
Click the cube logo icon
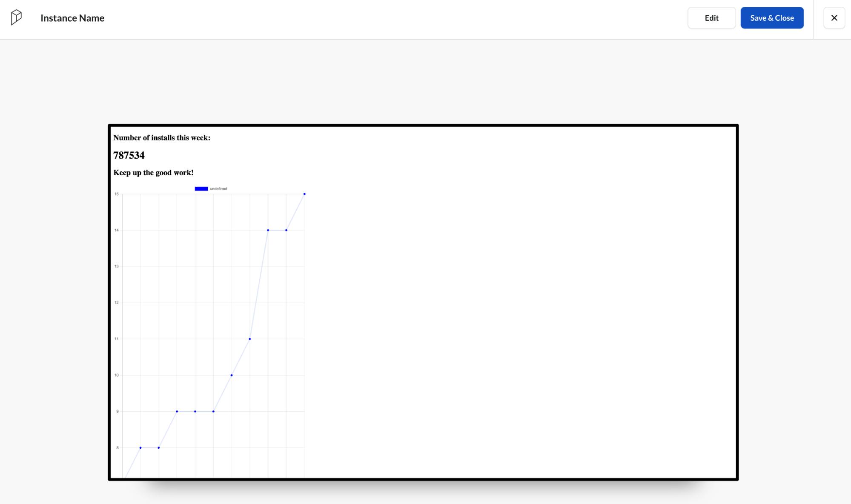(16, 17)
